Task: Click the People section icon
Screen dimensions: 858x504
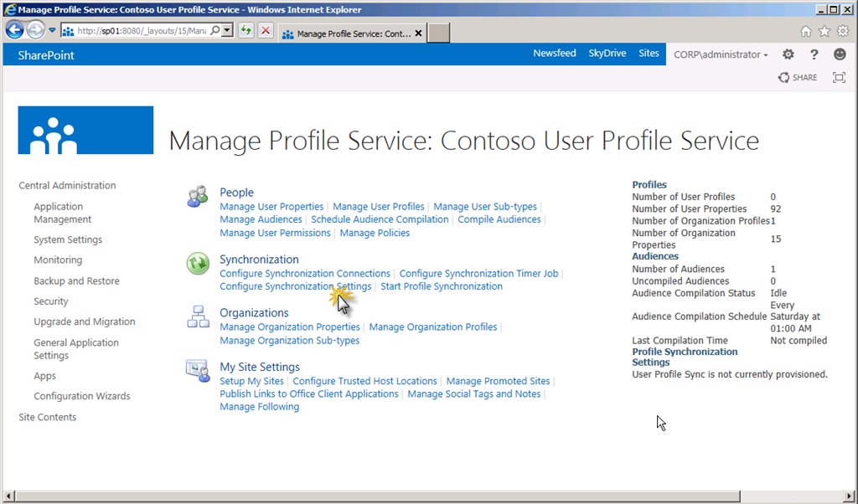Action: (x=198, y=196)
